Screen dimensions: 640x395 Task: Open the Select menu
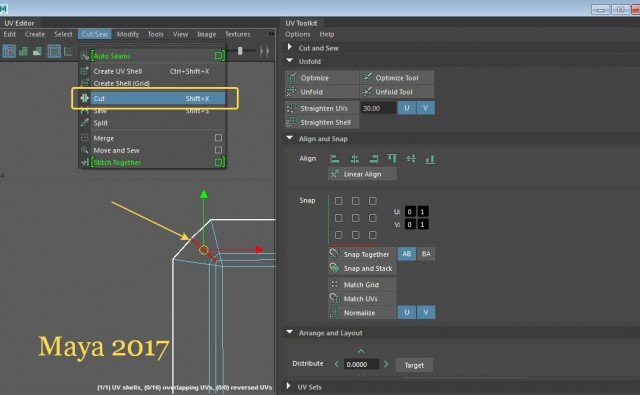63,34
